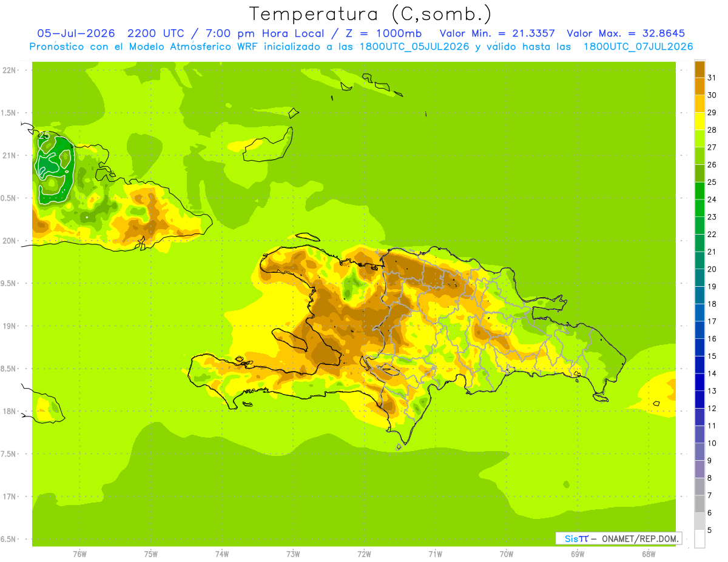The height and width of the screenshot is (562, 728).
Task: Click the "2200 UTC" time text
Action: [x=156, y=33]
